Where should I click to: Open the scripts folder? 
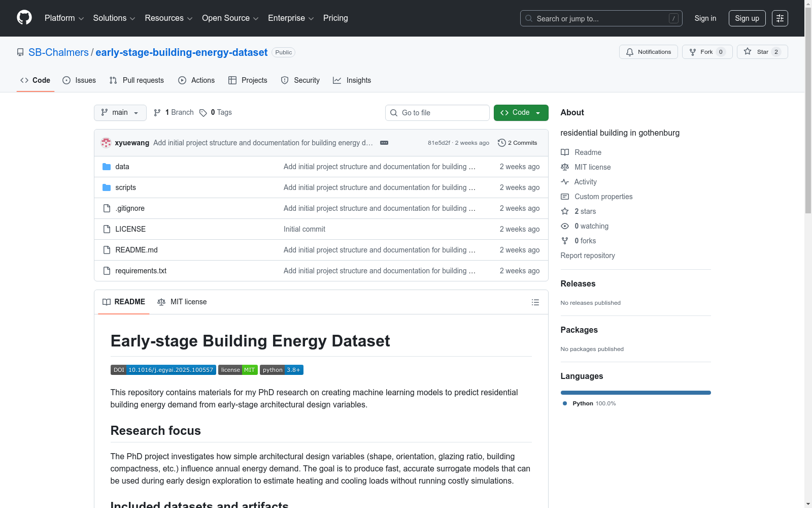pyautogui.click(x=125, y=187)
